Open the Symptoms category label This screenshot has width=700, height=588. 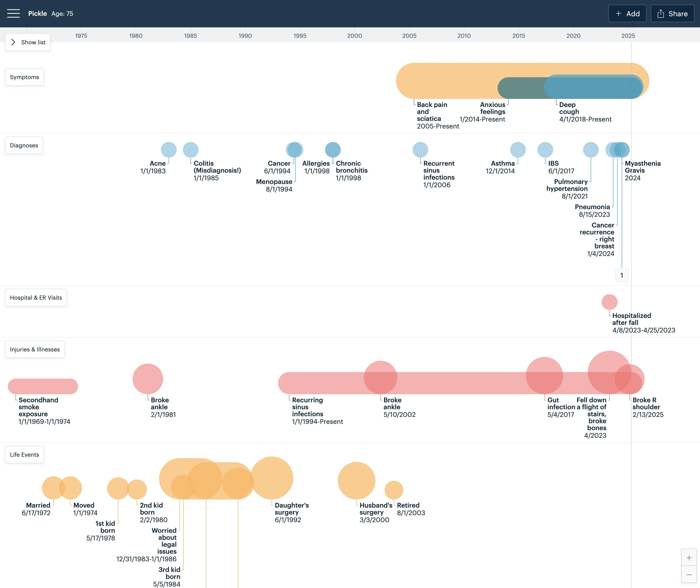24,77
